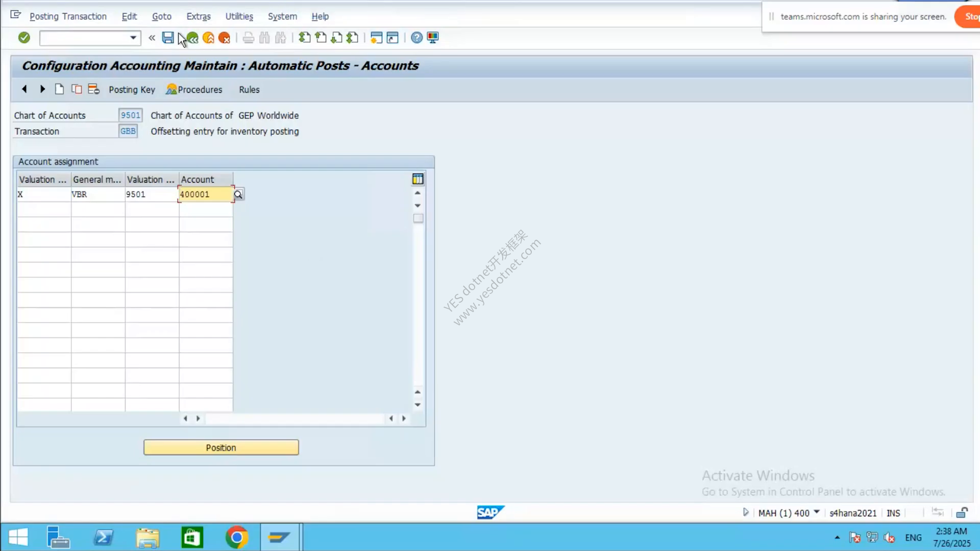Open the Procedures toolbar item
Viewport: 980px width, 551px height.
click(194, 89)
